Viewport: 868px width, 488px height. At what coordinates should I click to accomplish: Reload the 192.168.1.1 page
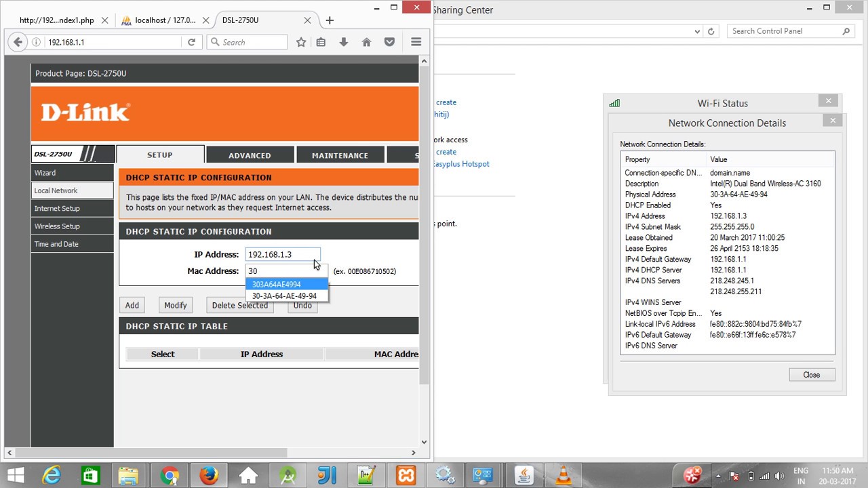(x=191, y=42)
